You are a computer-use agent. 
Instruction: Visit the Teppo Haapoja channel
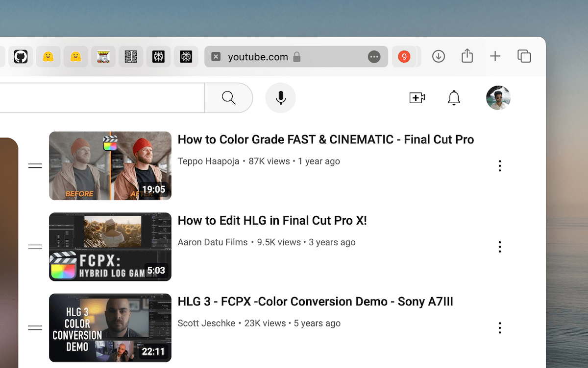pos(209,161)
